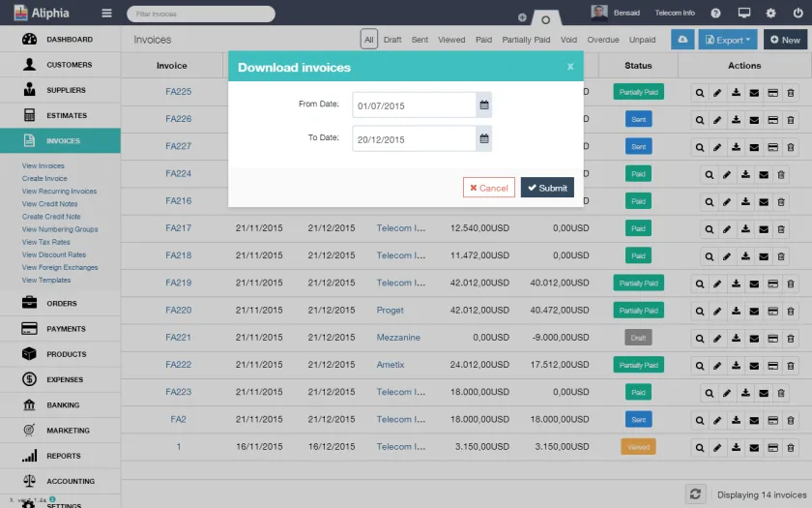Image resolution: width=812 pixels, height=508 pixels.
Task: Cancel the Download invoices dialog
Action: [489, 188]
